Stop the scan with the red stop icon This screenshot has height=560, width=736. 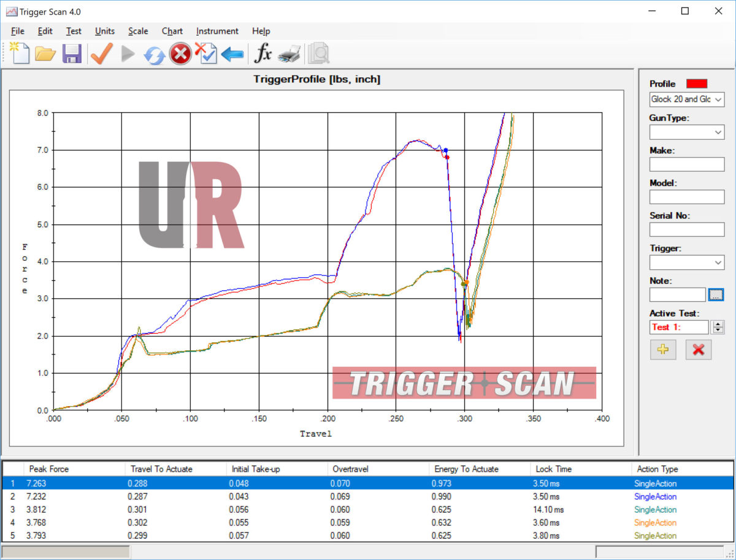tap(179, 54)
